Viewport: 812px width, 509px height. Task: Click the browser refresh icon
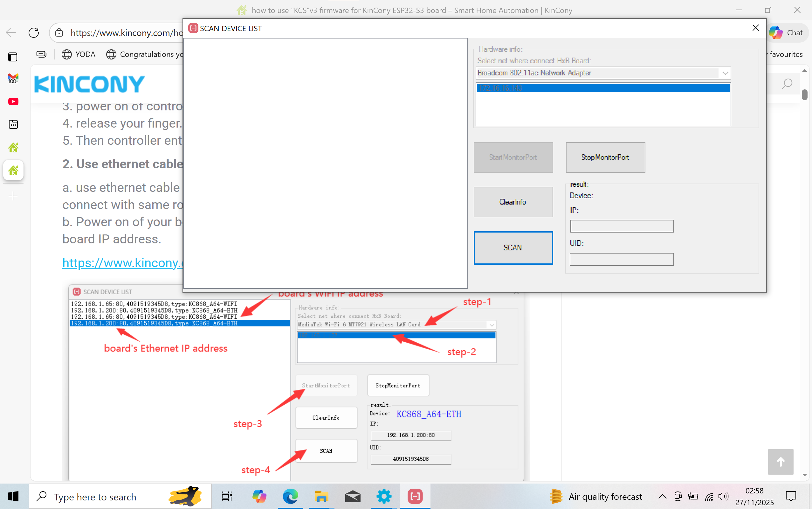[34, 33]
